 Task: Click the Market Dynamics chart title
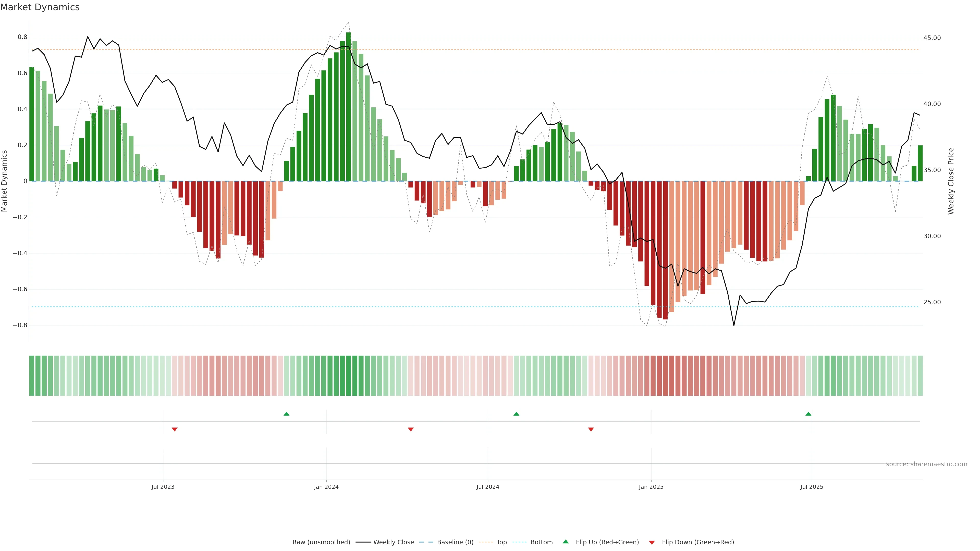click(x=40, y=7)
